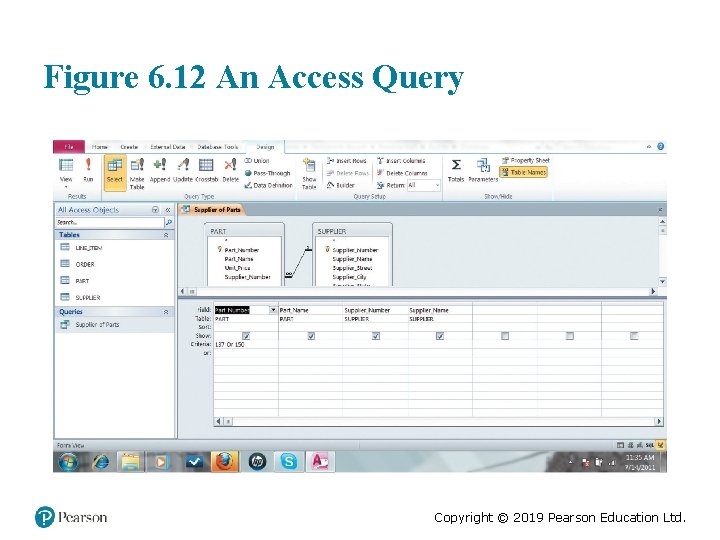Open the Parameters dialog

[x=483, y=170]
